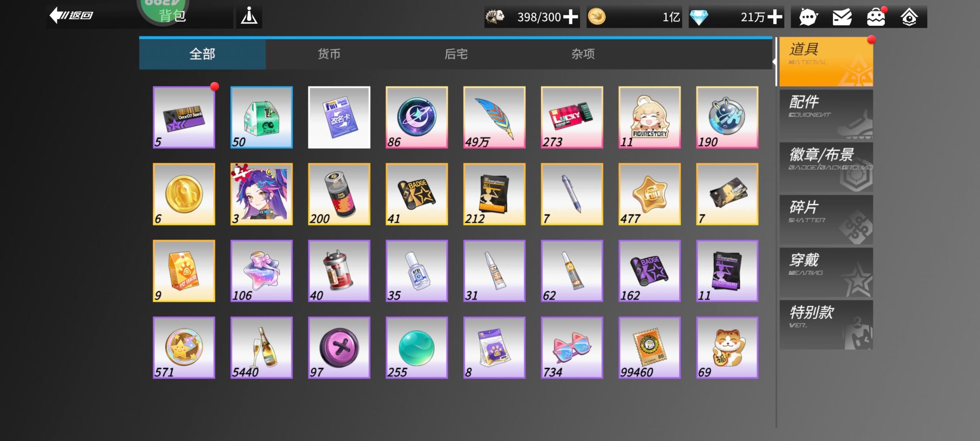Switch to the 后宅 tab
The image size is (980, 441).
point(456,54)
